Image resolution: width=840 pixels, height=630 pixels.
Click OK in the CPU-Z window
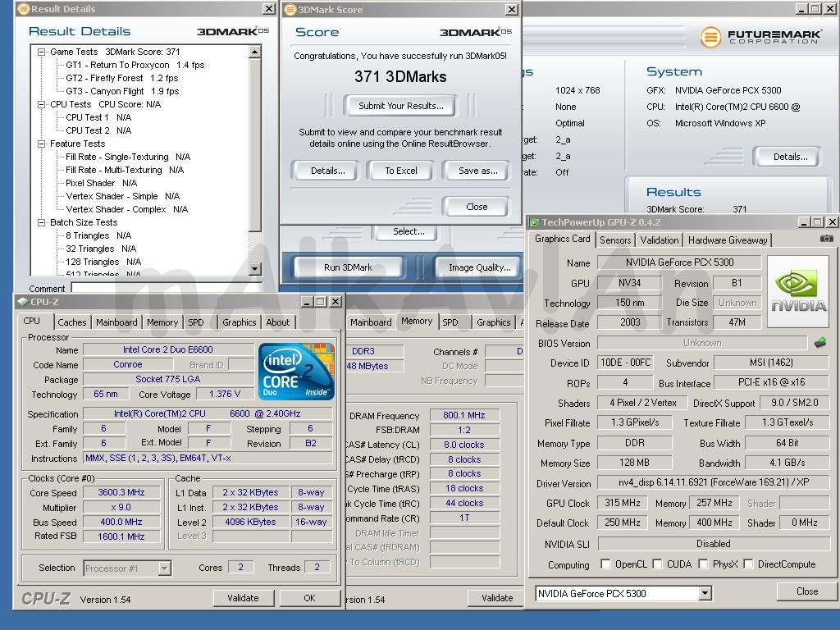[x=309, y=598]
